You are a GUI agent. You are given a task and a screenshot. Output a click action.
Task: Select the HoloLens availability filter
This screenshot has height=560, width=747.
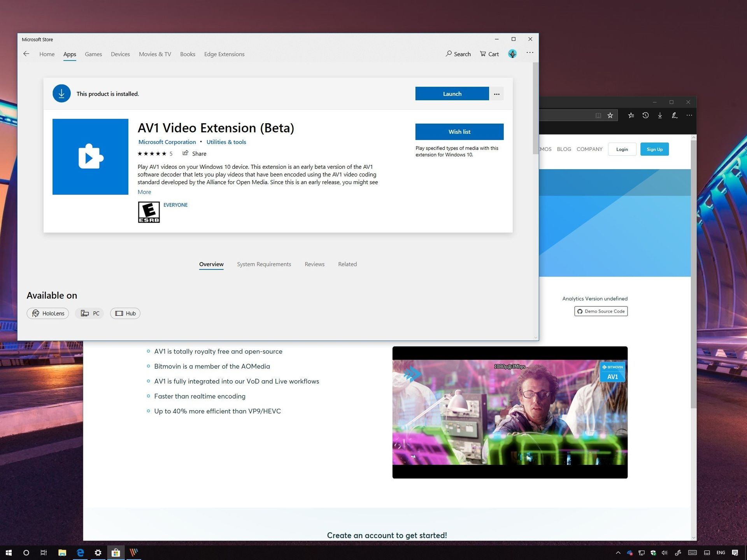pyautogui.click(x=47, y=313)
